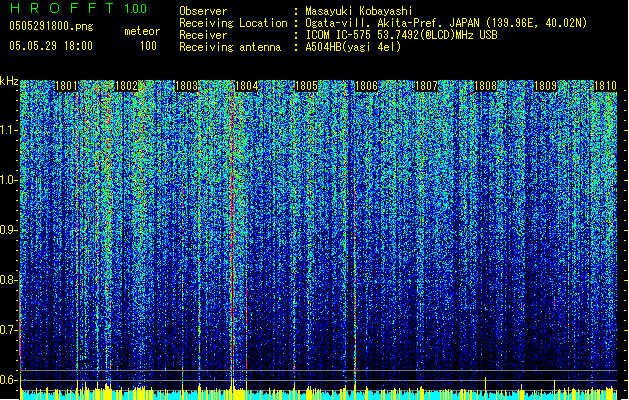Select the 0.9 frequency axis label
The height and width of the screenshot is (400, 629).
click(9, 230)
